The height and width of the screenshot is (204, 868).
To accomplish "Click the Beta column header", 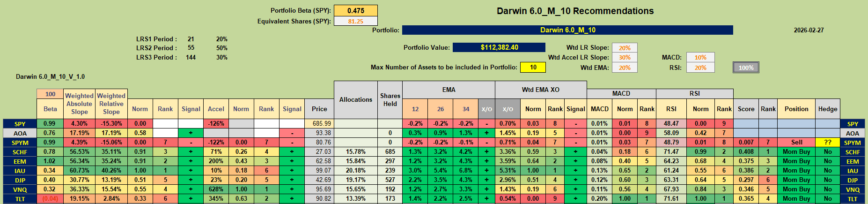I will 50,109.
